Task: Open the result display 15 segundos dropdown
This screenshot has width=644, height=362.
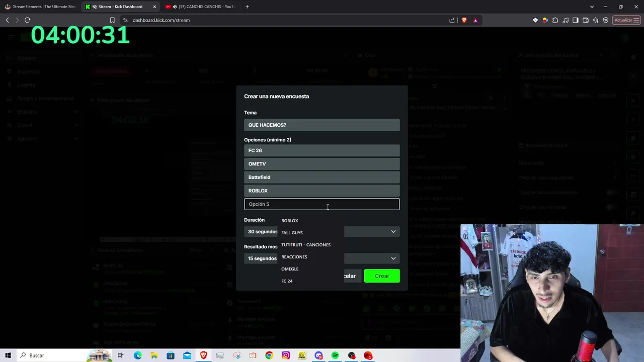Action: coord(322,258)
